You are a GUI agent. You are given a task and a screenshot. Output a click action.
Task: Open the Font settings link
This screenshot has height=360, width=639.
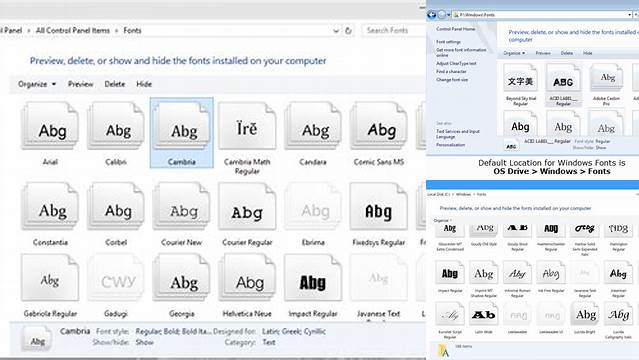(448, 42)
